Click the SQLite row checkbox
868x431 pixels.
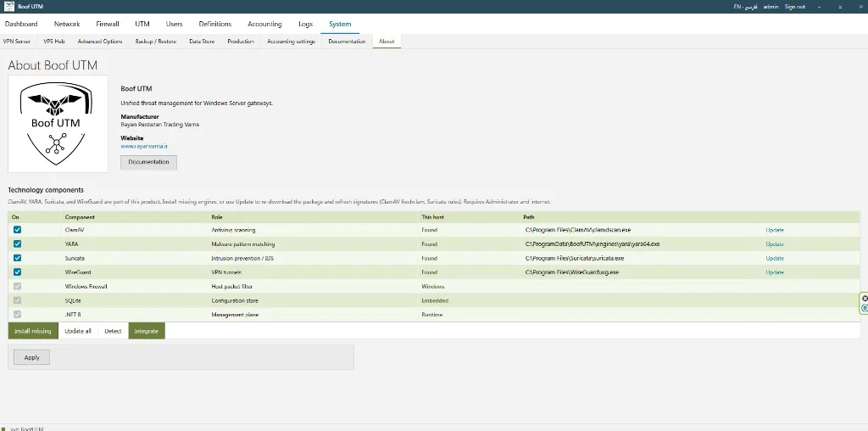[x=17, y=300]
